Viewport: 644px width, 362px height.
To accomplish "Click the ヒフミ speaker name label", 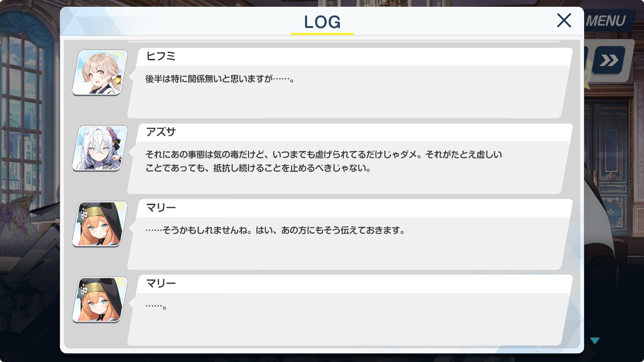I will click(x=161, y=56).
